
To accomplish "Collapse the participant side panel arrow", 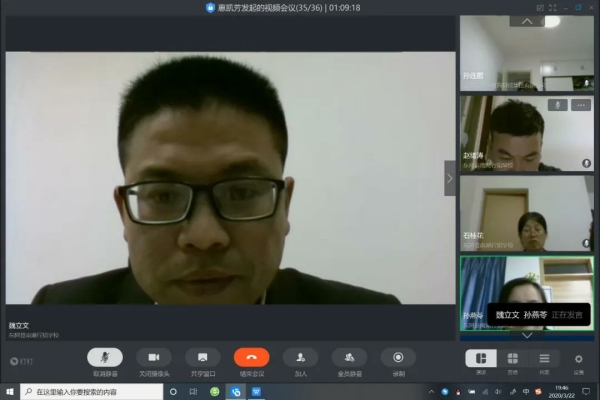I will tap(450, 178).
